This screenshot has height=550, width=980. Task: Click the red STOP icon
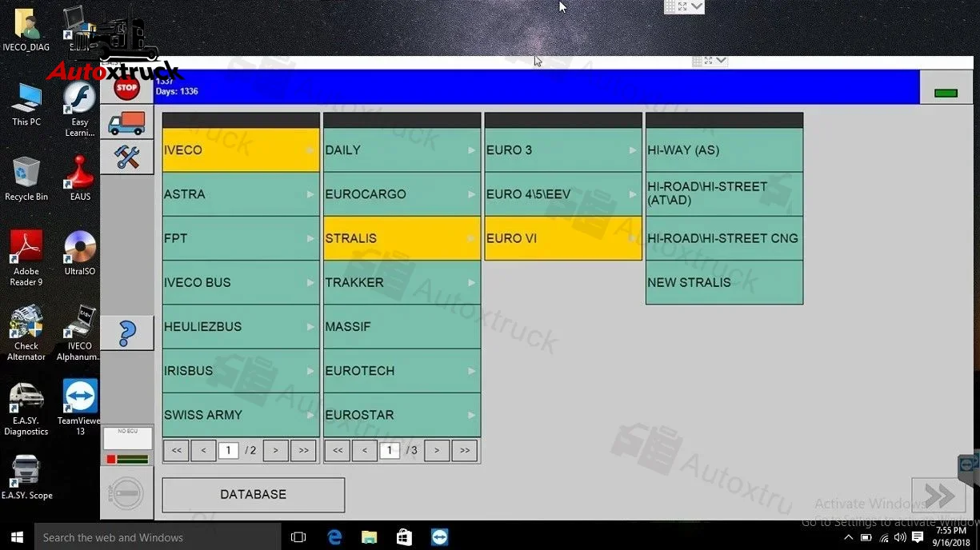click(126, 88)
